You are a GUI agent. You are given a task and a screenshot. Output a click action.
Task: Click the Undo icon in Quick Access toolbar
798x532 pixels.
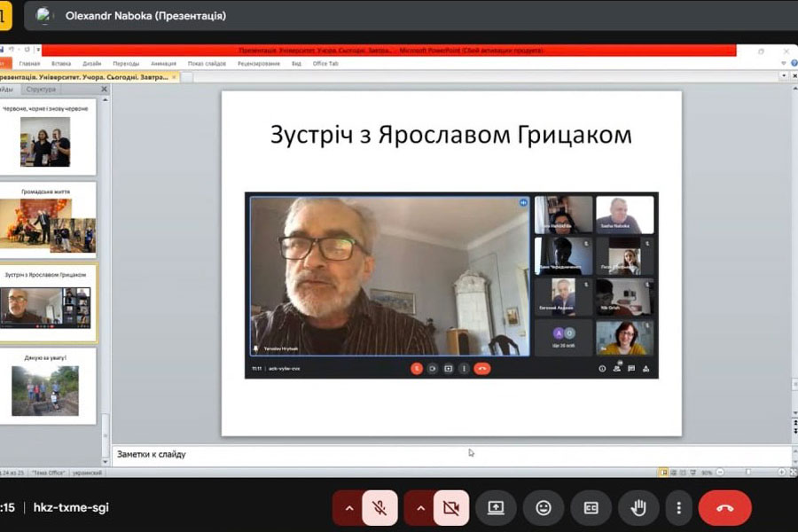click(12, 50)
